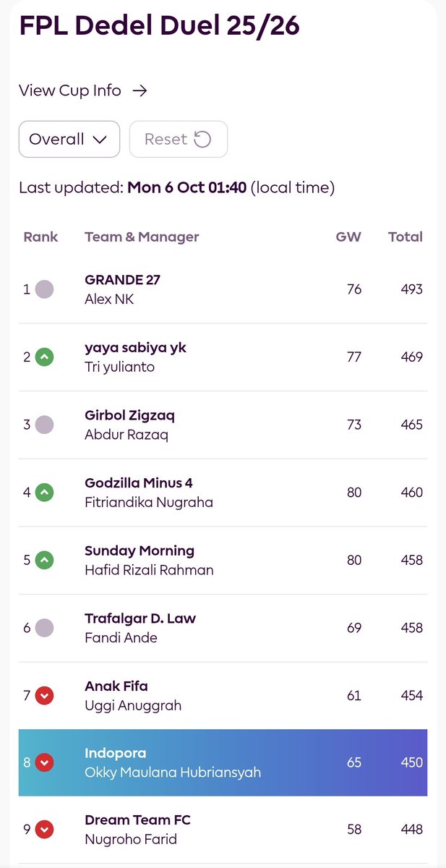446x868 pixels.
Task: Click the green up-arrow icon beside Sunday Morning
Action: coord(45,561)
